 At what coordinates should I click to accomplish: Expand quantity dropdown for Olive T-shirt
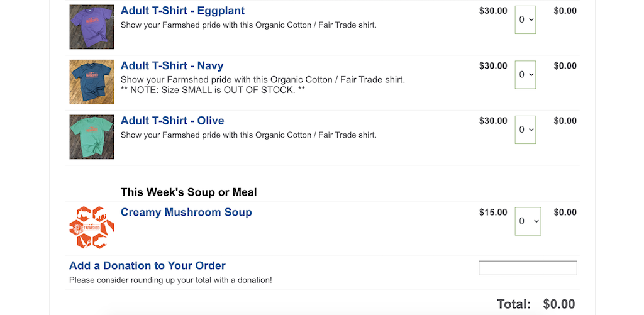pyautogui.click(x=525, y=130)
